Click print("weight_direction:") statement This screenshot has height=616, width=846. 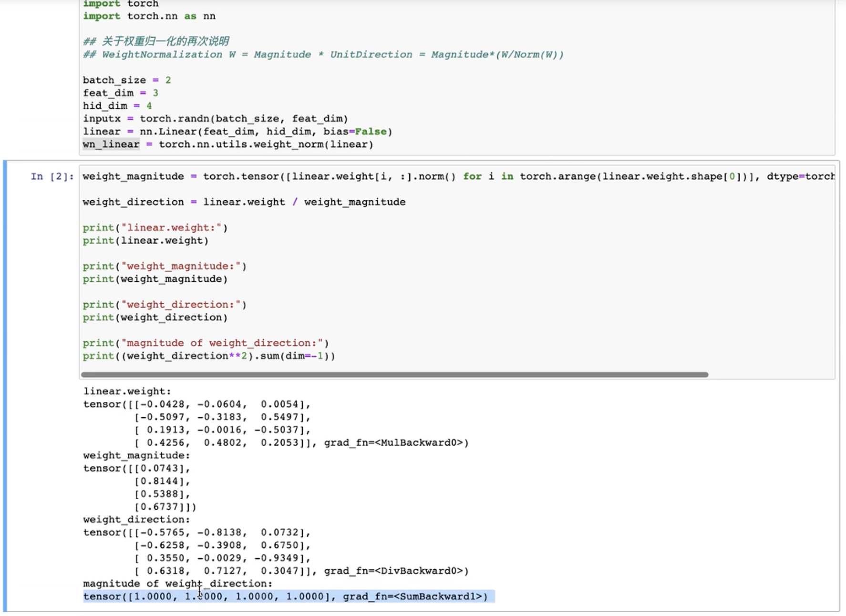tap(165, 305)
